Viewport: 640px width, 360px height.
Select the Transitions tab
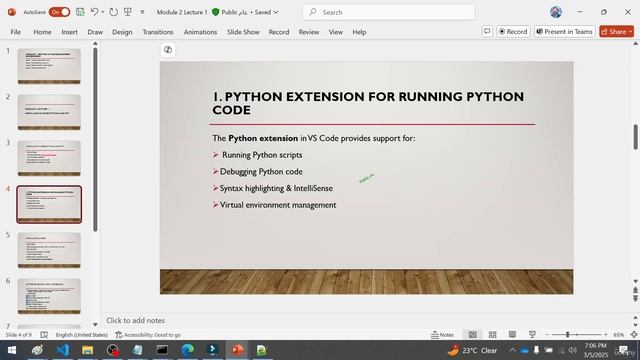click(x=158, y=32)
